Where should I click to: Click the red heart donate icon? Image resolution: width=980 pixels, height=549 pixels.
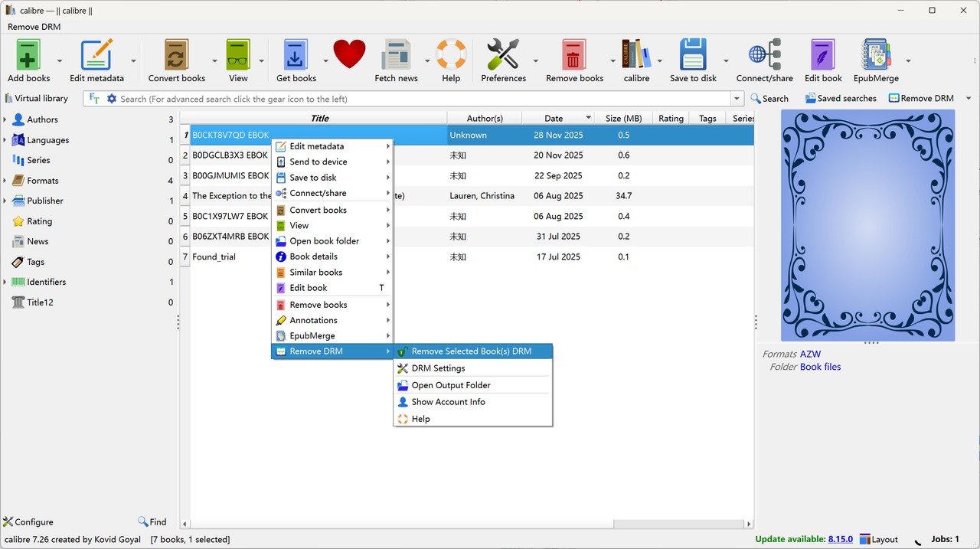point(349,55)
